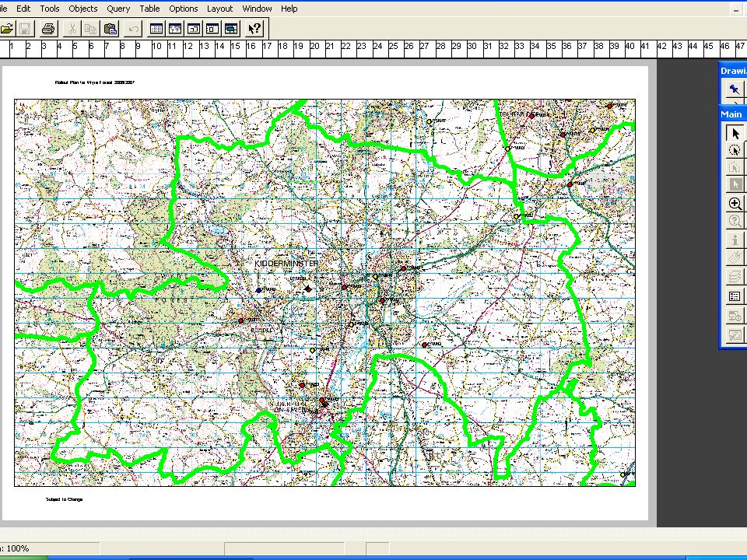Image resolution: width=747 pixels, height=560 pixels.
Task: Click the Copy icon in the toolbar
Action: pyautogui.click(x=90, y=29)
